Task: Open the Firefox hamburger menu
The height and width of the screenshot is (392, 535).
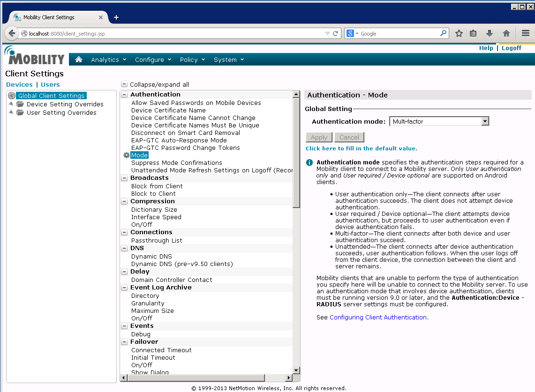Action: [526, 34]
